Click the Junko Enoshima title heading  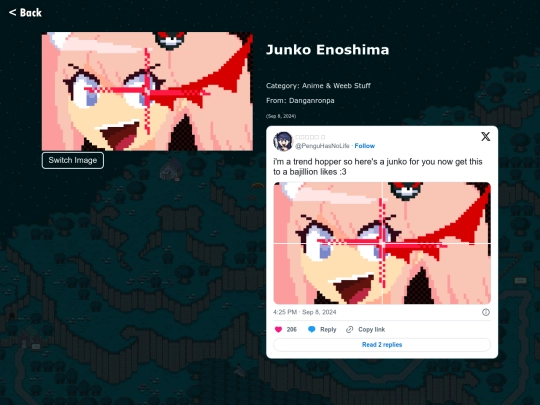tap(328, 50)
